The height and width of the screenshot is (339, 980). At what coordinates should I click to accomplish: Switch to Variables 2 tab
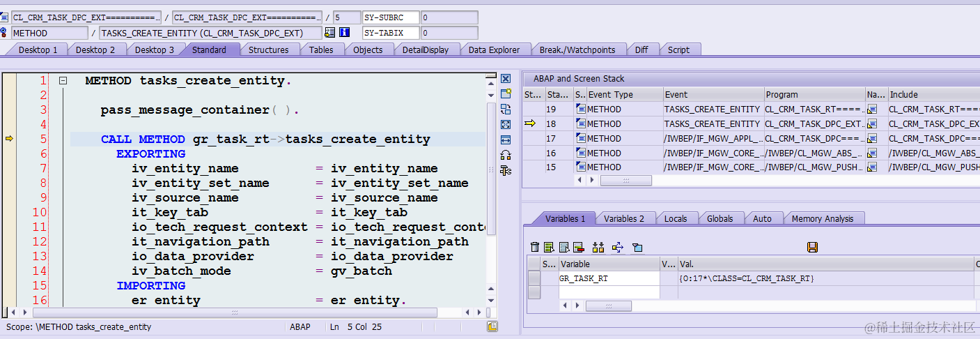tap(624, 218)
